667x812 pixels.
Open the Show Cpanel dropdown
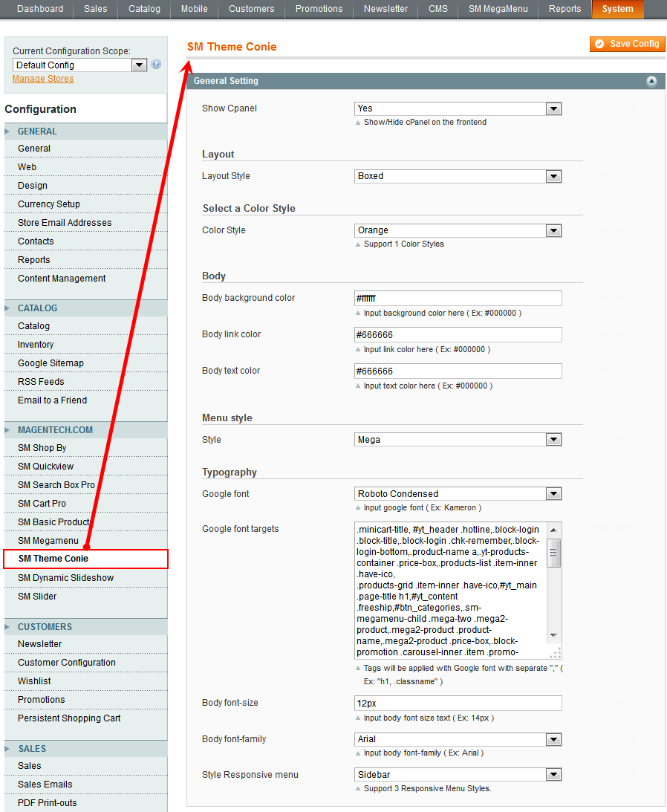pos(458,108)
